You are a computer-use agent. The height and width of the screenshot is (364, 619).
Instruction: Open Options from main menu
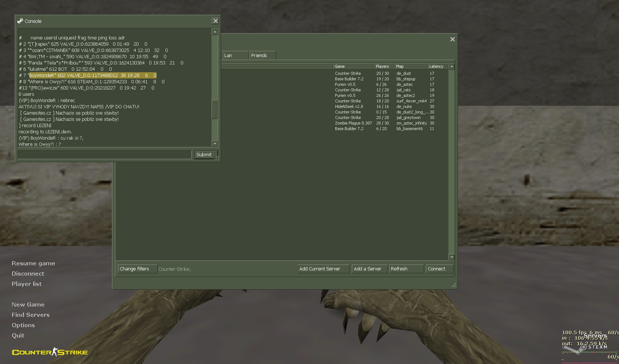click(x=23, y=325)
